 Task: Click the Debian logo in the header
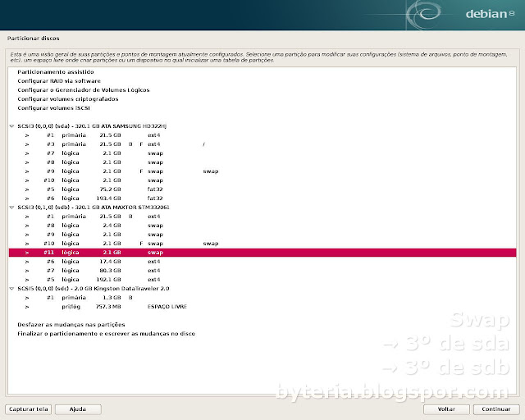(490, 13)
